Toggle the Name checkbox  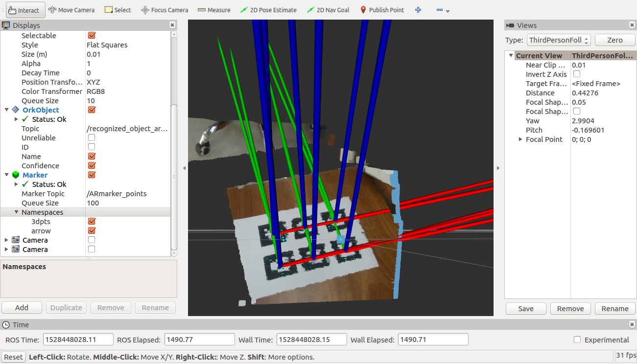point(92,156)
